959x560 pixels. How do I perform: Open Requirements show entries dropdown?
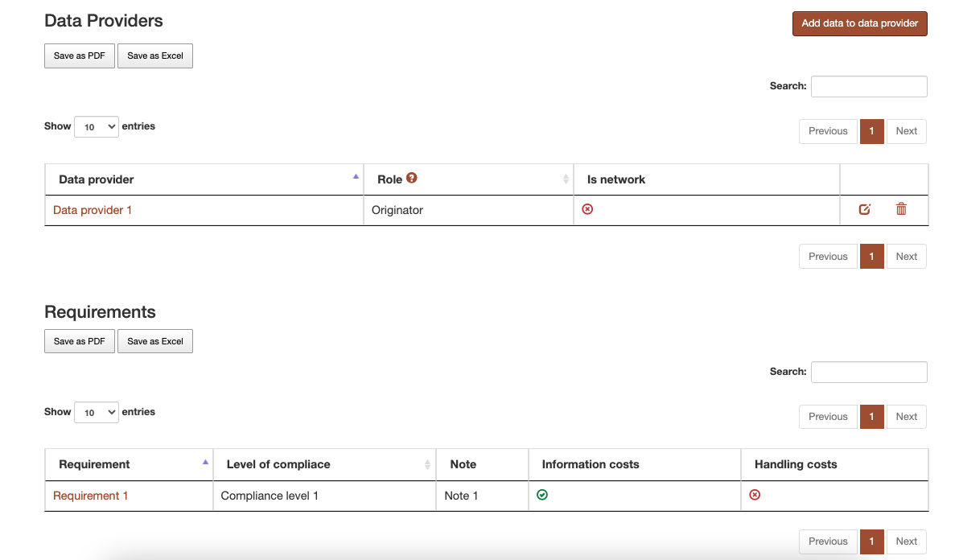(97, 412)
